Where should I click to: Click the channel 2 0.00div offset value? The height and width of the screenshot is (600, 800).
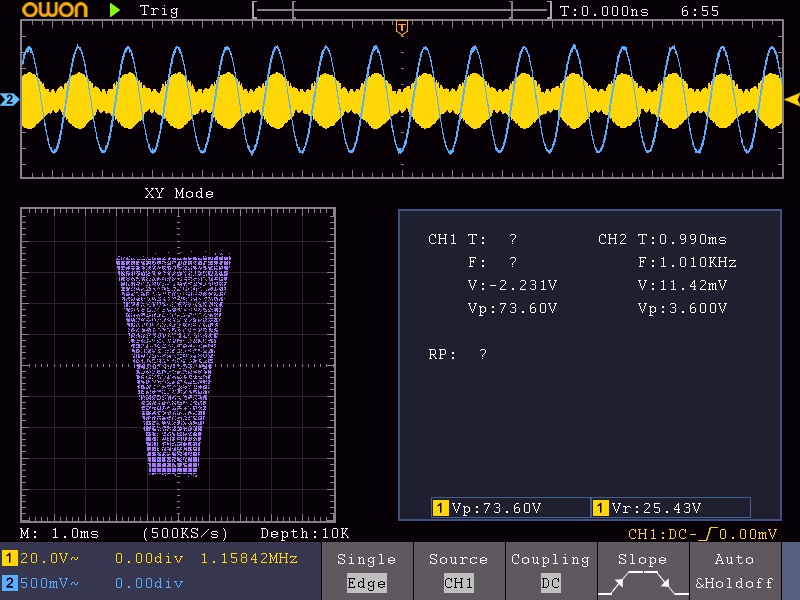click(x=149, y=583)
